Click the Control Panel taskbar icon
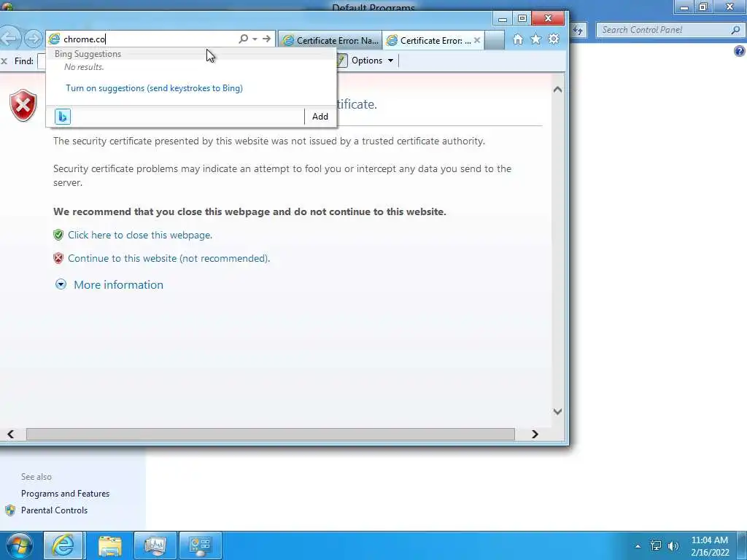Image resolution: width=747 pixels, height=560 pixels. (200, 545)
